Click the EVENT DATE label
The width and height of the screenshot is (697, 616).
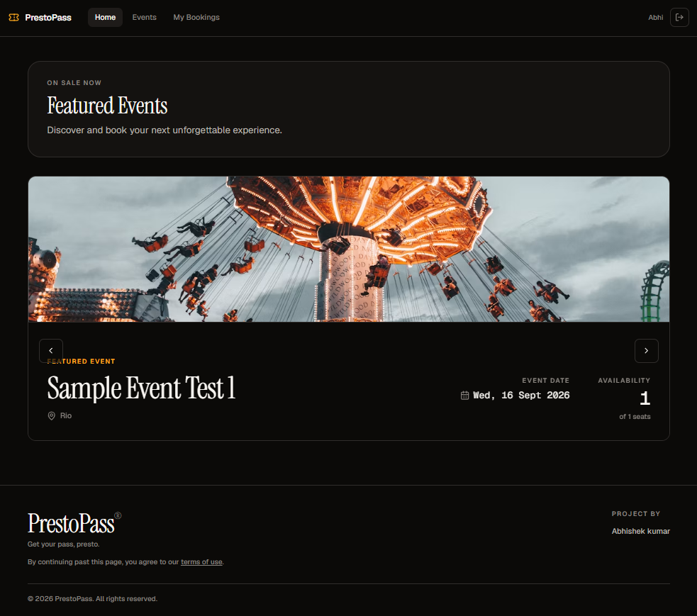point(545,381)
